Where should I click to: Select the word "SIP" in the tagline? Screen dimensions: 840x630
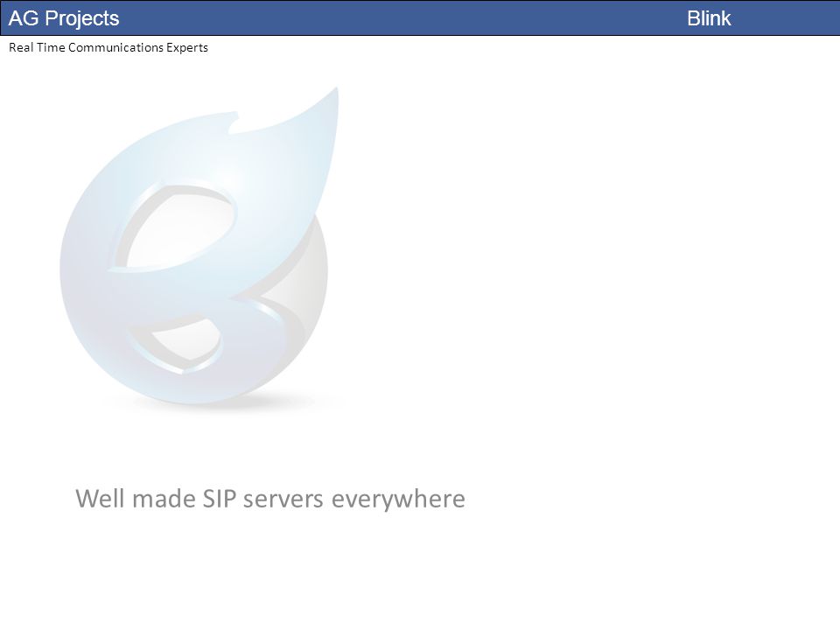tap(219, 499)
